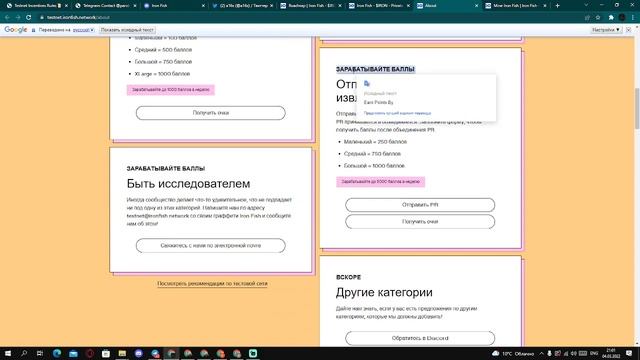Open the Настройки dropdown in translate bar

(x=606, y=30)
